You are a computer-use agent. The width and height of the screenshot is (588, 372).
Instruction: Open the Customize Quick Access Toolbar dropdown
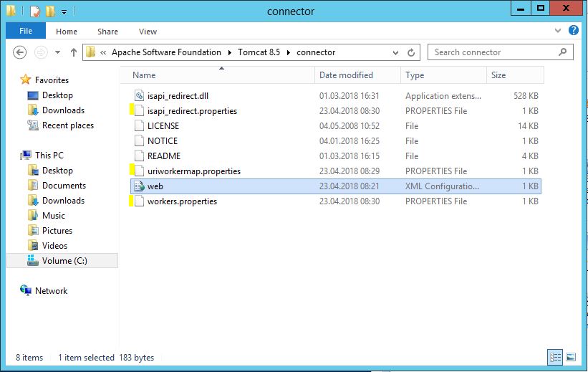64,12
